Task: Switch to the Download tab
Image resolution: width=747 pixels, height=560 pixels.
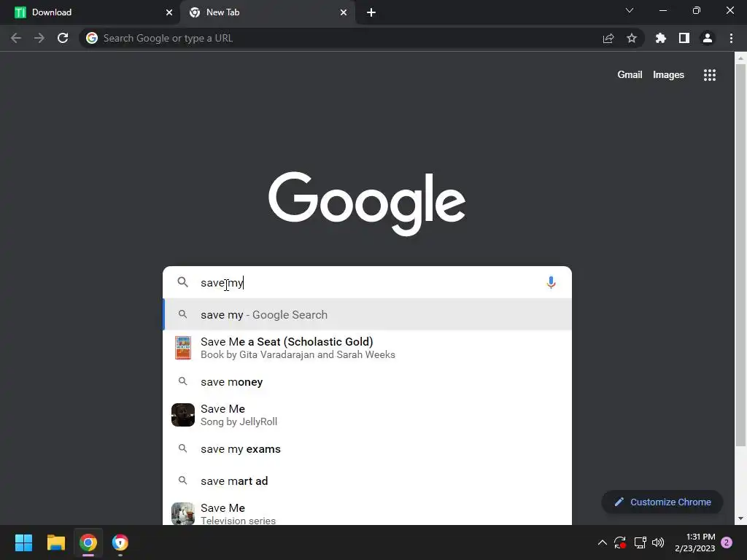Action: point(90,12)
